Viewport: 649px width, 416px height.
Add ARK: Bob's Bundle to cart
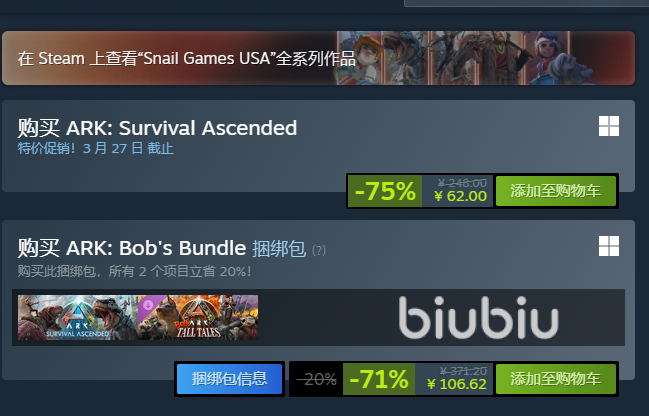pos(555,379)
